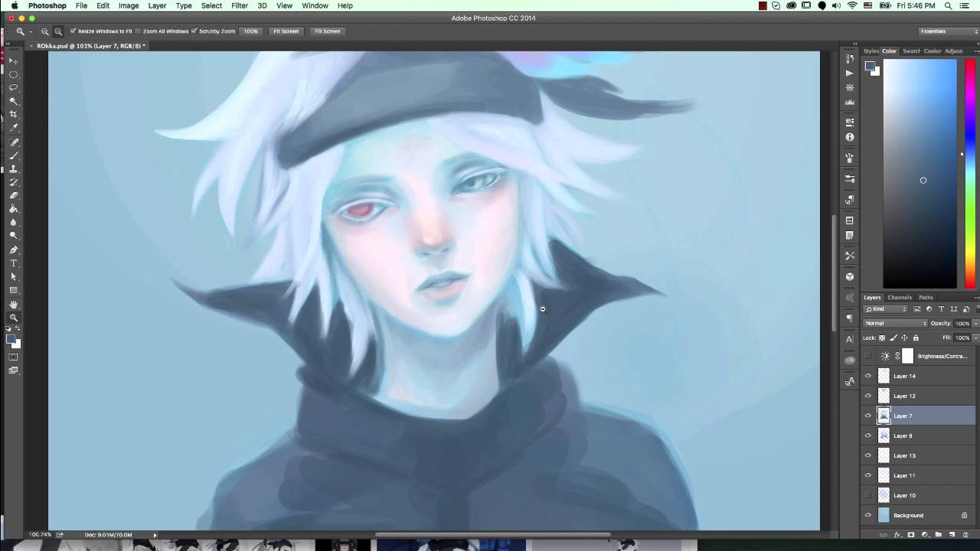980x551 pixels.
Task: Enable the Zoom All Windows checkbox
Action: tap(138, 31)
